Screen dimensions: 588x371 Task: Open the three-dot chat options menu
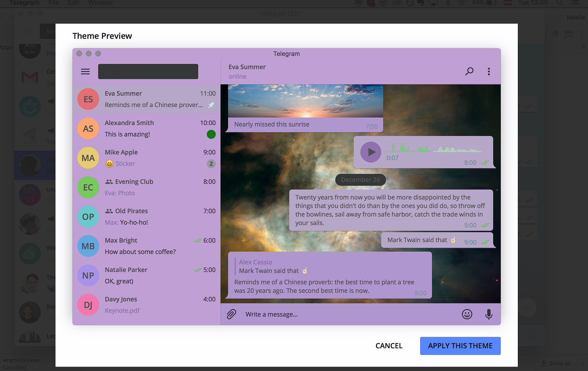coord(489,71)
